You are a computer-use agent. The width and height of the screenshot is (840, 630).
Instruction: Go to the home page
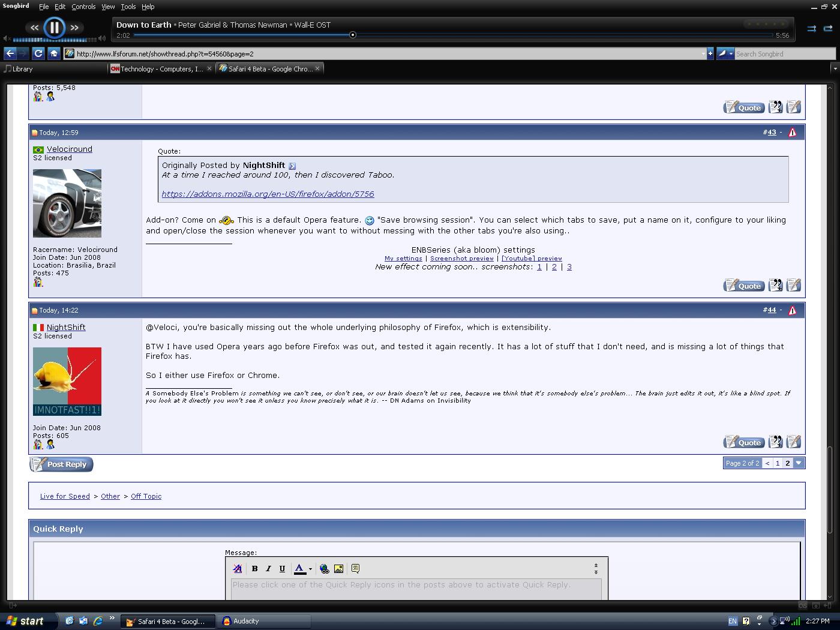coord(54,53)
